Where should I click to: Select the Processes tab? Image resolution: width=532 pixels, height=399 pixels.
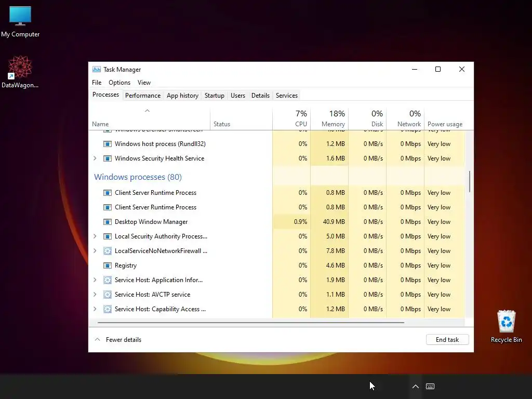(105, 95)
